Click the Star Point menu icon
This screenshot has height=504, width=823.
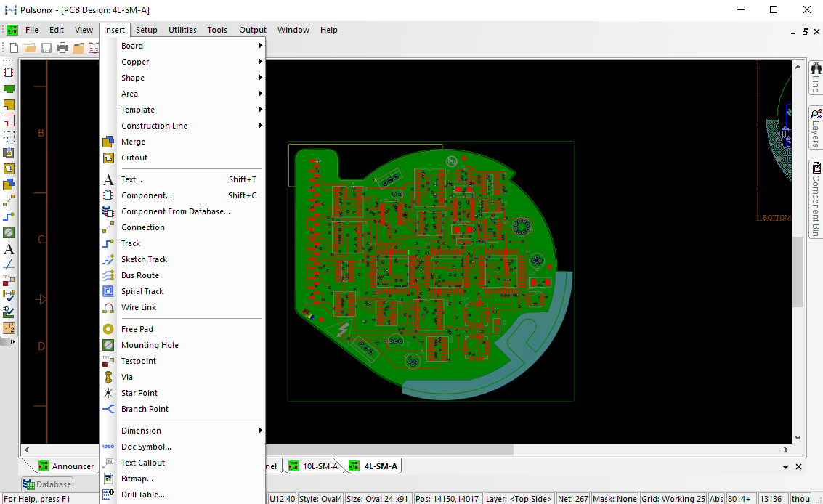coord(108,393)
